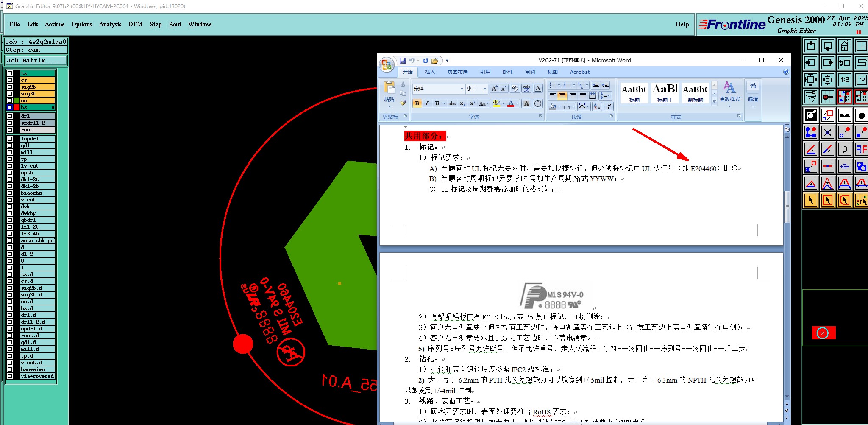Expand the underline style dropdown arrow
This screenshot has width=868, height=425.
[x=444, y=103]
